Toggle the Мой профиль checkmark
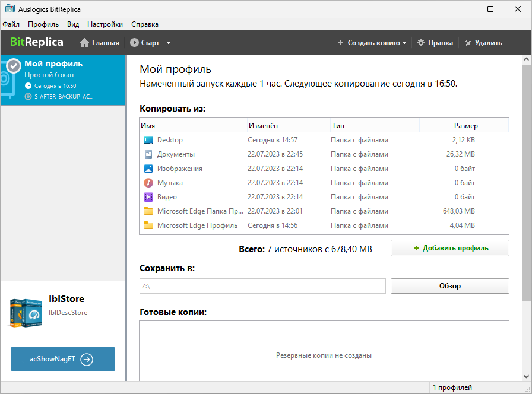This screenshot has height=394, width=532. pyautogui.click(x=14, y=65)
